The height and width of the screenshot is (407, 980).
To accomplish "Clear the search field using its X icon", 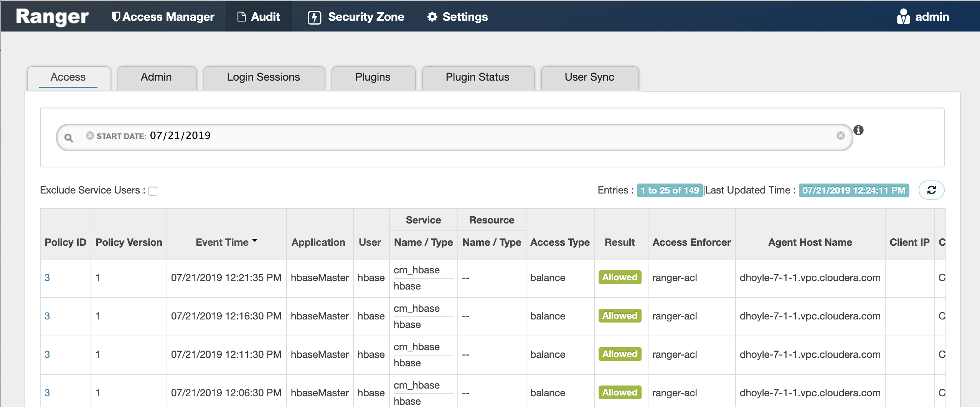I will click(x=841, y=136).
